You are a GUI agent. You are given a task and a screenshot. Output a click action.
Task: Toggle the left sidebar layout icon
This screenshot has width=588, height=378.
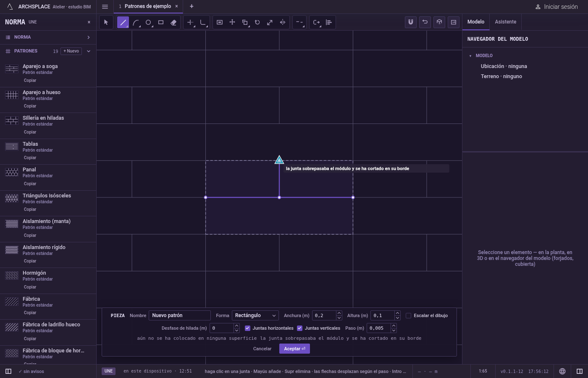[x=8, y=371]
